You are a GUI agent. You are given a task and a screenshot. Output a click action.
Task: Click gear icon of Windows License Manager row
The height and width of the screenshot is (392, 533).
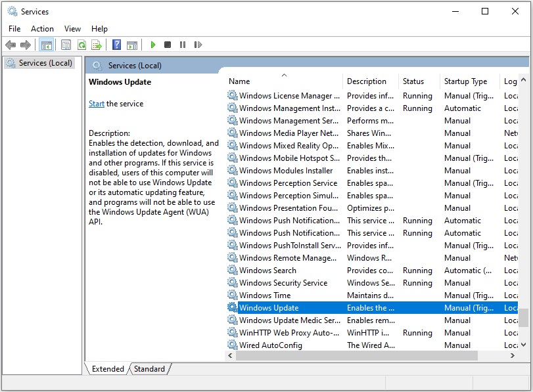(233, 95)
